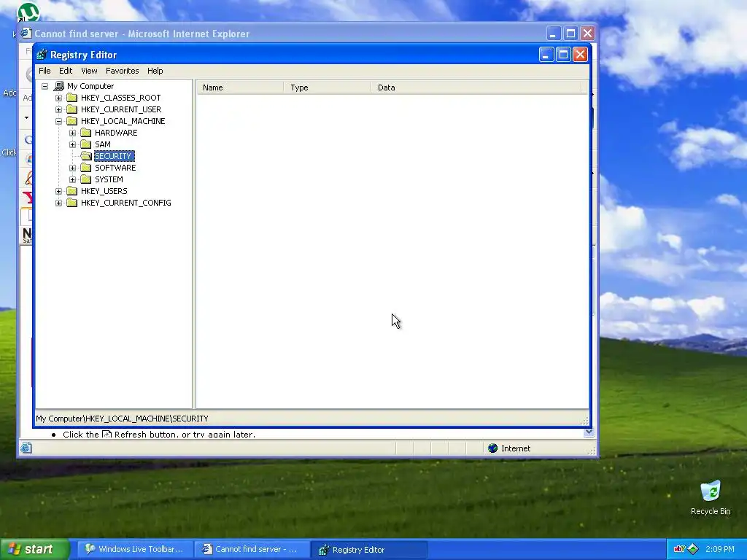Close the Registry Editor window

coord(580,55)
